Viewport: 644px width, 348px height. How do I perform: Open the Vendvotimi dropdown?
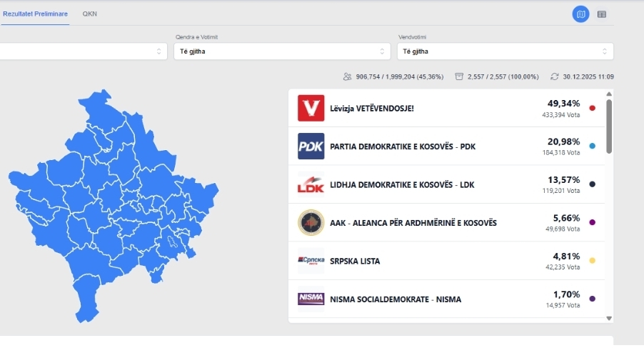pyautogui.click(x=505, y=51)
